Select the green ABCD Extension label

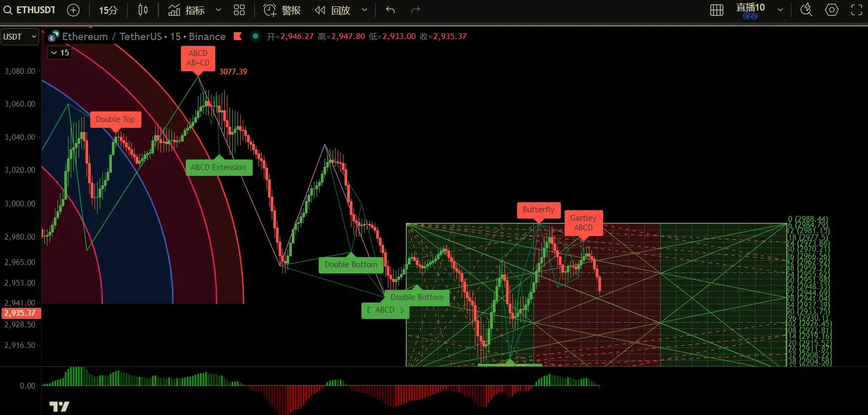tap(218, 167)
